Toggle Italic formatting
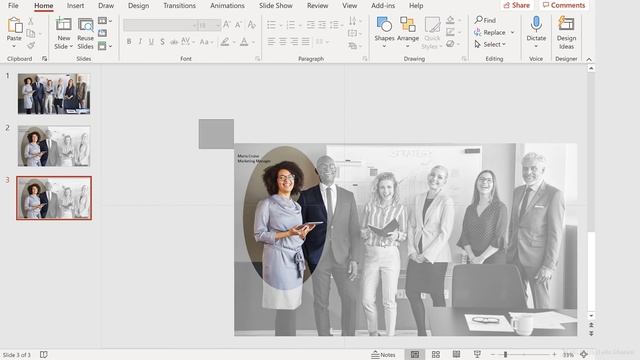Image resolution: width=640 pixels, height=360 pixels. 140,41
